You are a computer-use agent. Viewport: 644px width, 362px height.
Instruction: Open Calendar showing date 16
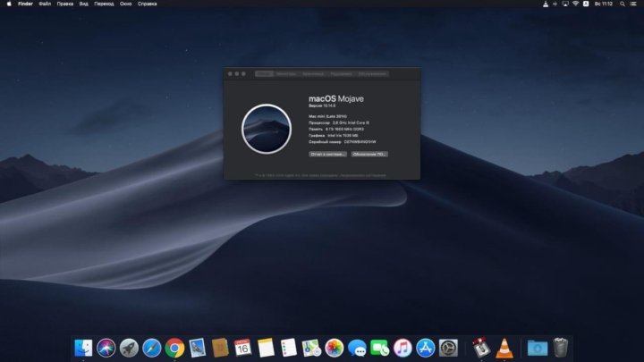pyautogui.click(x=242, y=348)
